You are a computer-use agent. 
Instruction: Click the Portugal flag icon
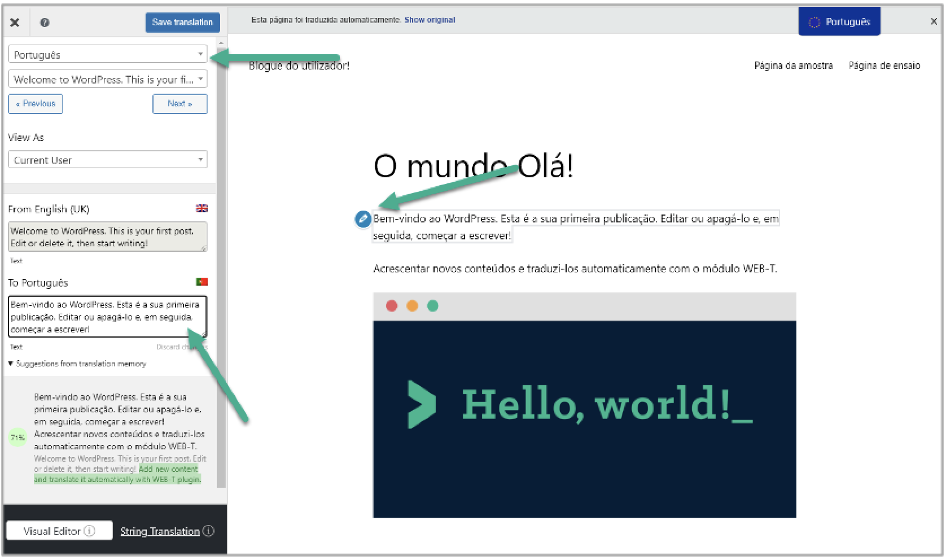(x=202, y=282)
